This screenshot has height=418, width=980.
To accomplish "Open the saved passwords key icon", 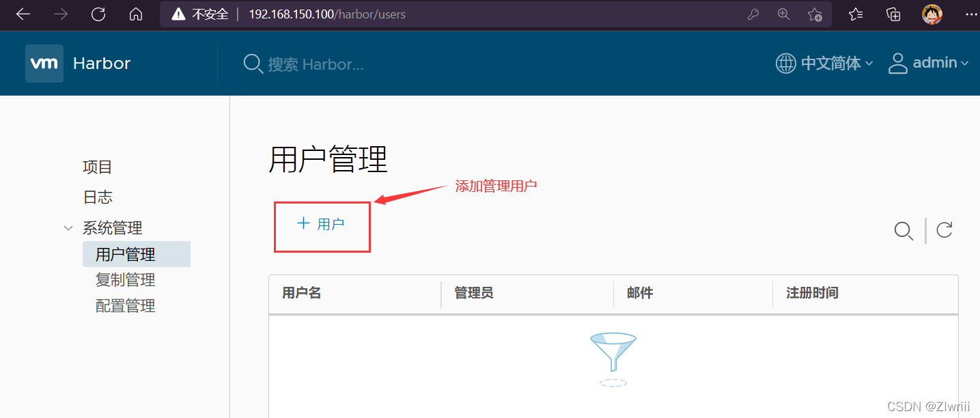I will pyautogui.click(x=753, y=14).
